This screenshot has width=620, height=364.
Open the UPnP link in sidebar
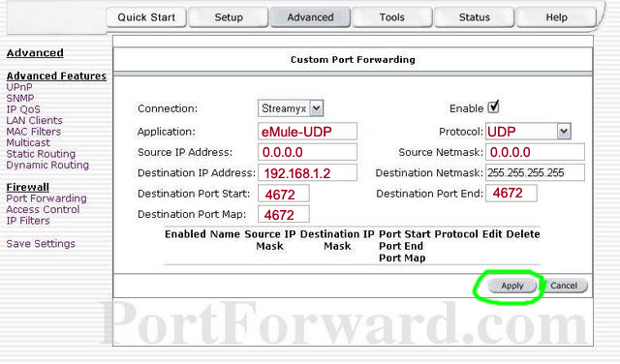[x=19, y=87]
